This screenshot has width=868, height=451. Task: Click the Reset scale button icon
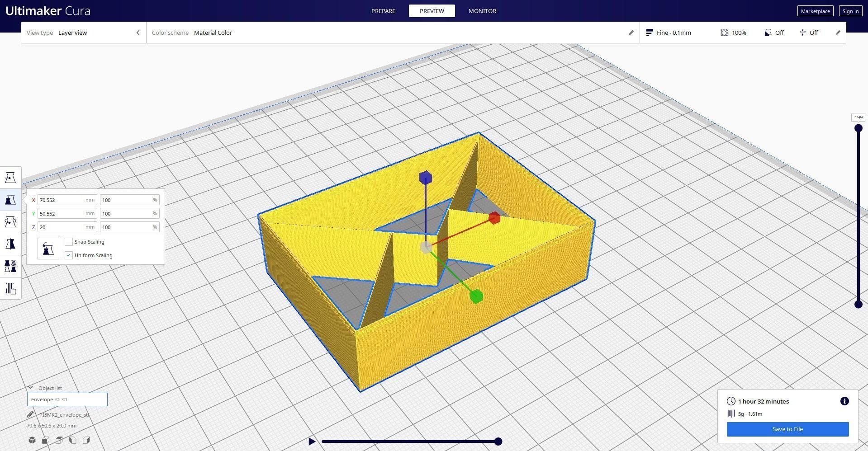[48, 249]
